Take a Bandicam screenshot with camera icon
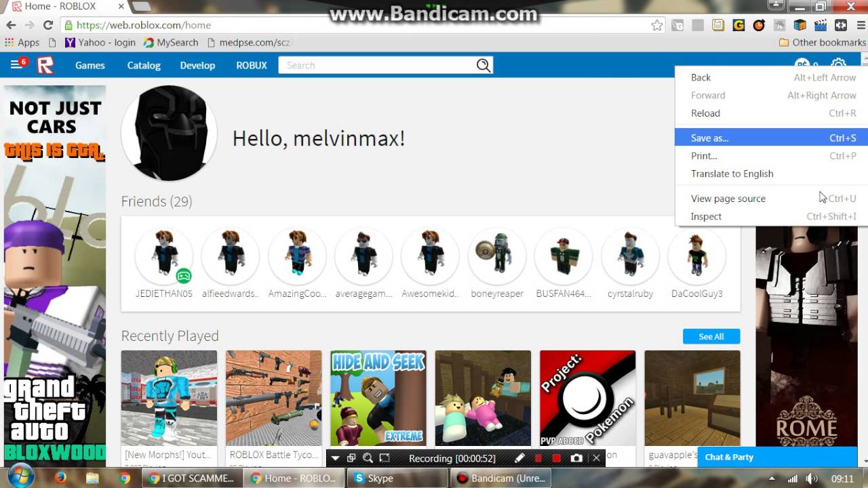868x488 pixels. (576, 458)
